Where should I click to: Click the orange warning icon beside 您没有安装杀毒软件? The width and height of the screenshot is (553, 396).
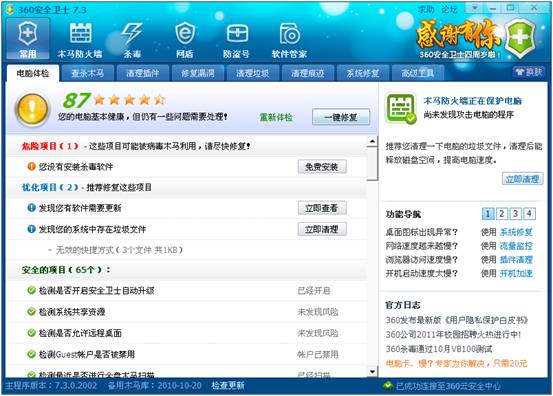click(31, 166)
